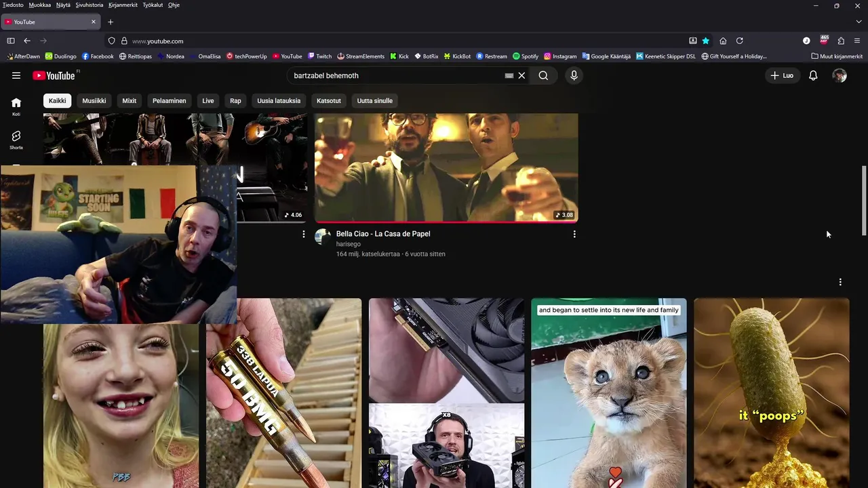Open the Spotify bookmark
Screen dimensions: 868x488
(x=526, y=56)
